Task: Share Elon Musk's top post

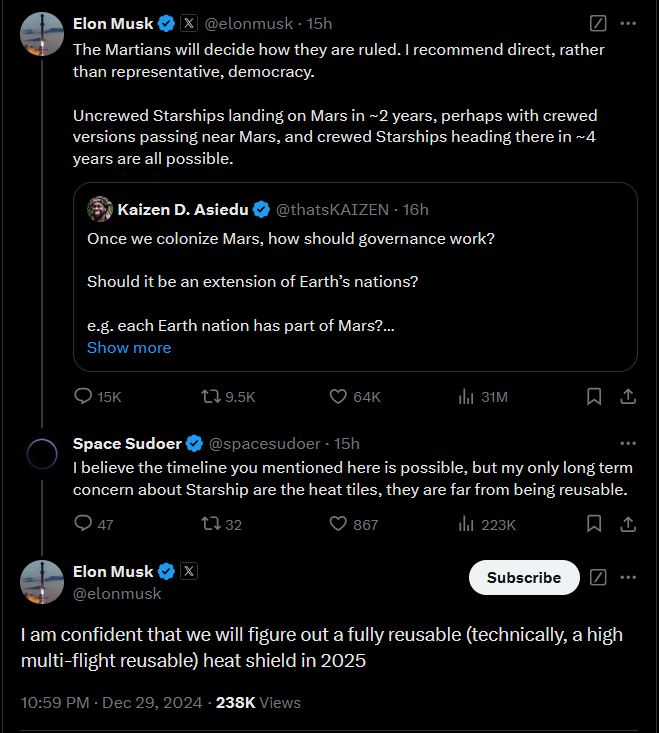Action: (628, 397)
